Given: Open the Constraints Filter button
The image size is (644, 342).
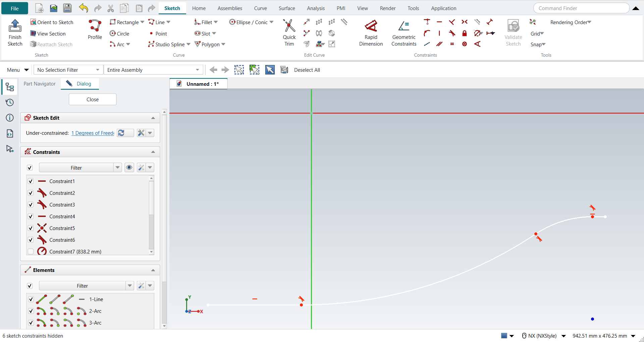Looking at the screenshot, I should 76,168.
